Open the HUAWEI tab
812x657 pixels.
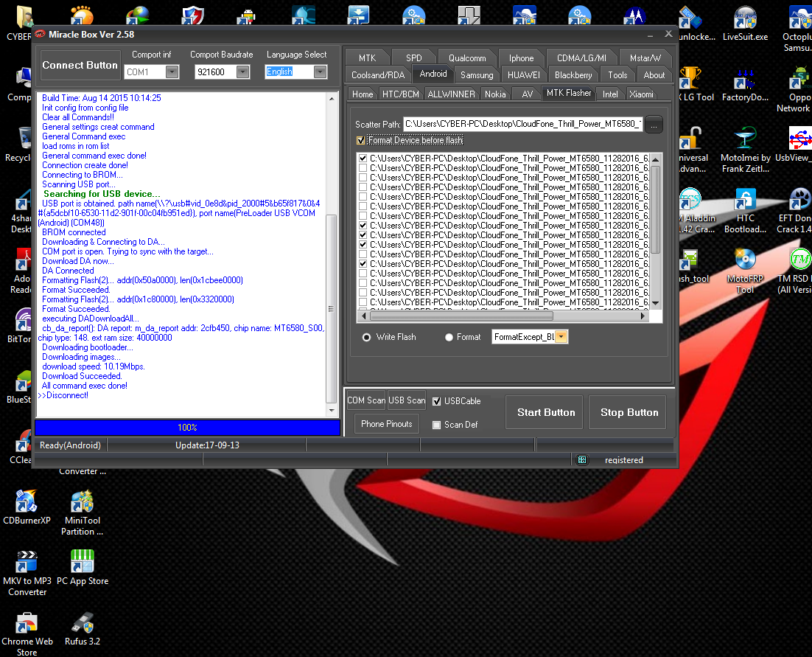[x=524, y=74]
